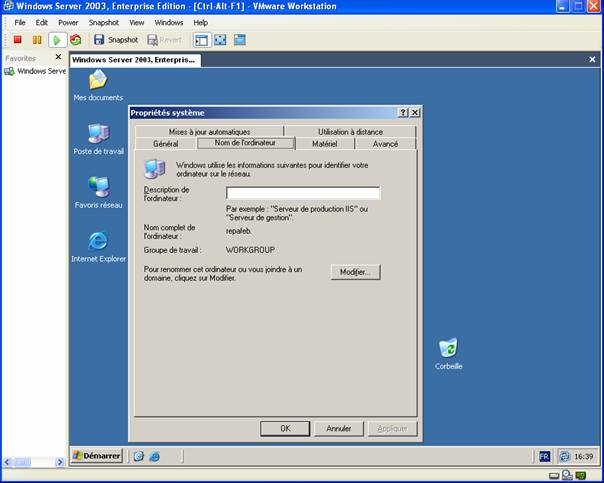This screenshot has height=483, width=604.
Task: Take a Snapshot using the toolbar button
Action: click(x=116, y=40)
